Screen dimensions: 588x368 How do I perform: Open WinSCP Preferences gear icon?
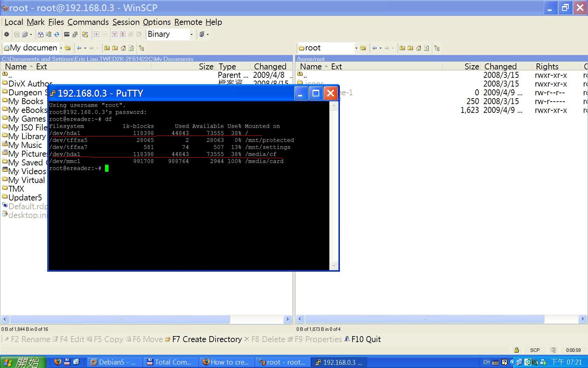click(x=6, y=34)
